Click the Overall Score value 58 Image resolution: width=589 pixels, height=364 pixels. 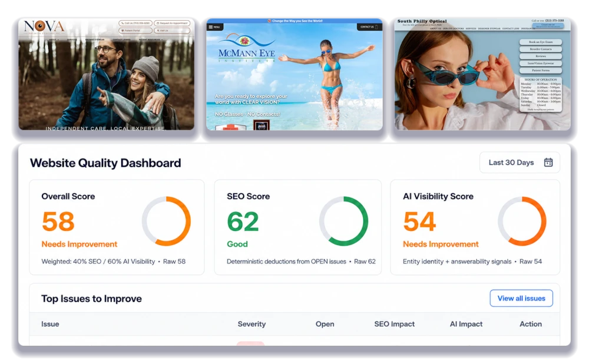tap(58, 221)
